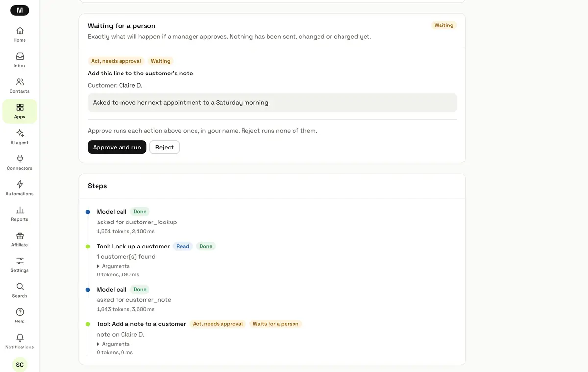Click 'Act, needs approval' badge in Steps
The image size is (588, 372).
(x=218, y=324)
